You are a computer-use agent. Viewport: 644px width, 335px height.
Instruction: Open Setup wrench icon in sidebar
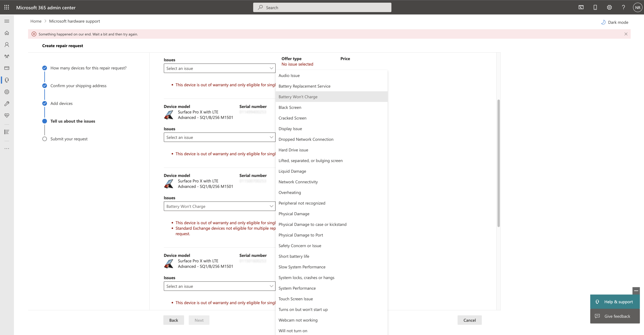pyautogui.click(x=7, y=103)
